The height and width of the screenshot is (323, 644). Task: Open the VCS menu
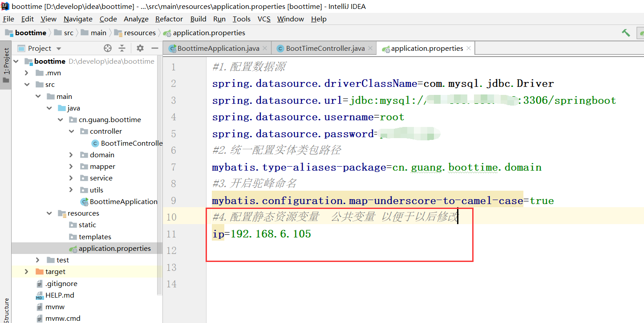pyautogui.click(x=264, y=19)
